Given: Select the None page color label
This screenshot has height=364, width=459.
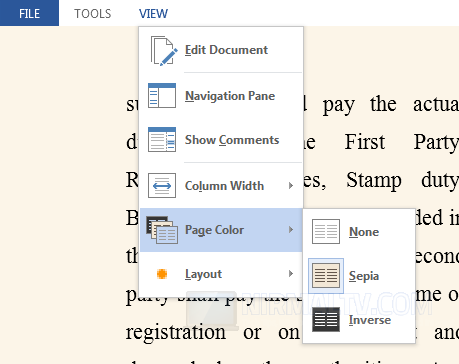Looking at the screenshot, I should click(364, 232).
